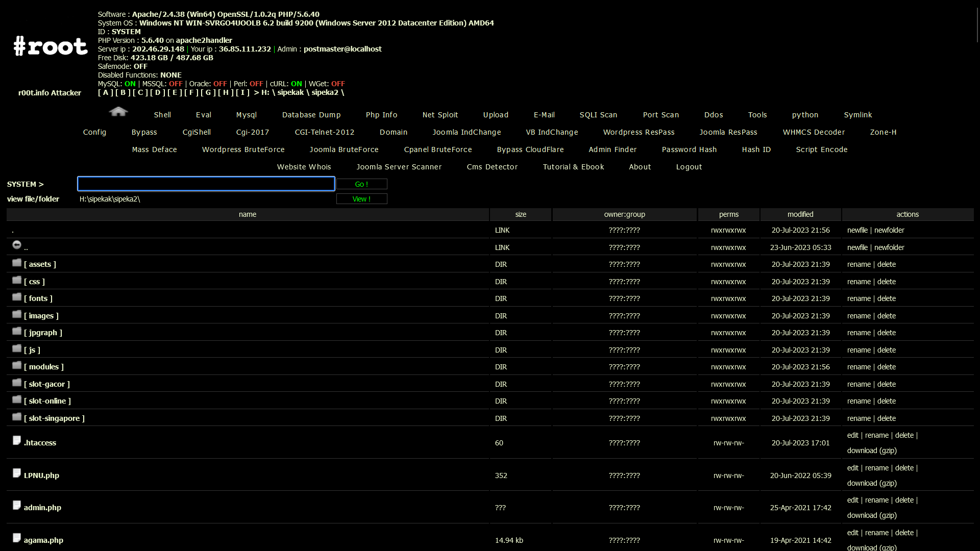Screen dimensions: 980x551
Task: Click the images folder icon
Action: [x=17, y=314]
